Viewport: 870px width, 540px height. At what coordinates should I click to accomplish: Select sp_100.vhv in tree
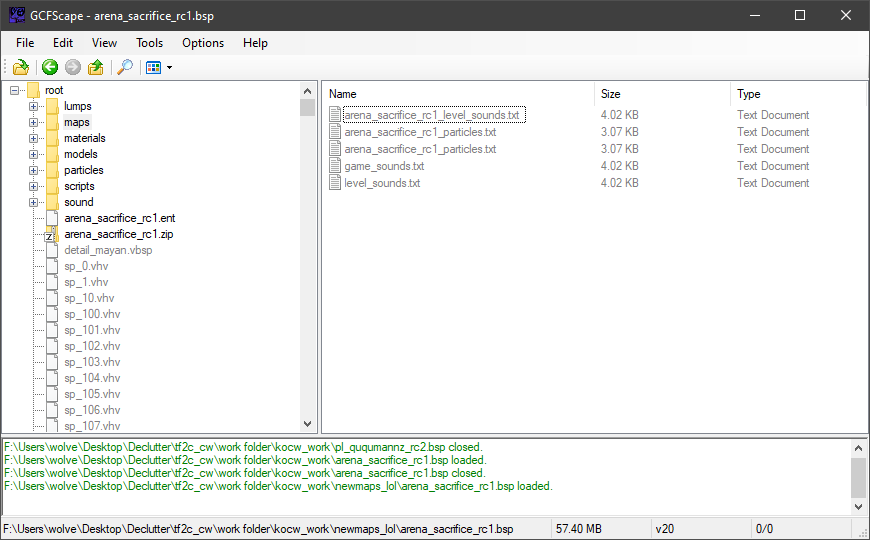(x=92, y=314)
